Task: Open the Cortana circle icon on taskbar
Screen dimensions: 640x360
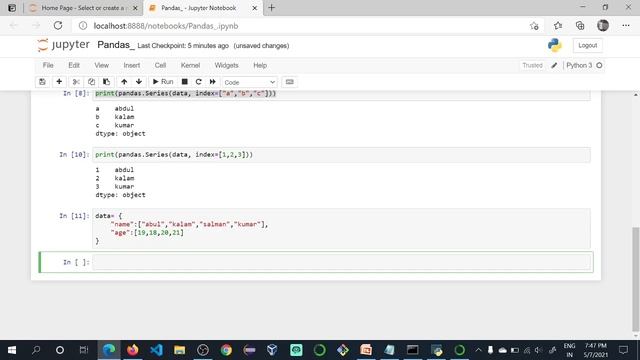Action: tap(60, 350)
